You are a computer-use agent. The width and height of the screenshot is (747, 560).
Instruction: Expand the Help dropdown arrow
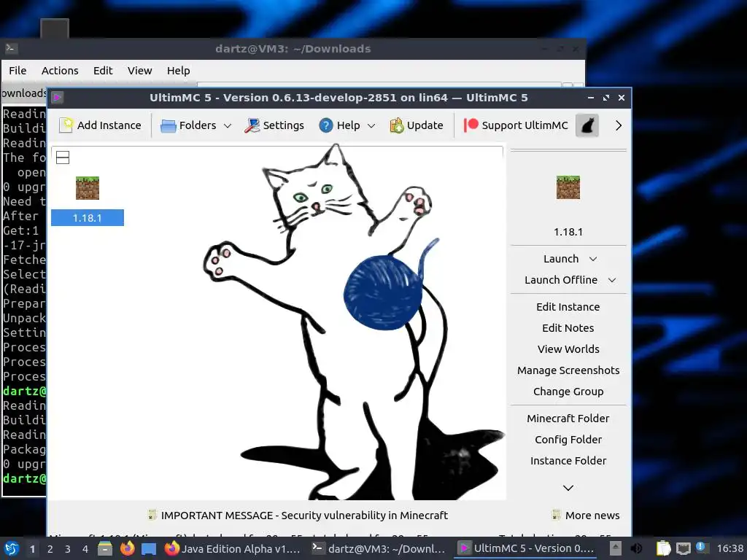[x=371, y=125]
